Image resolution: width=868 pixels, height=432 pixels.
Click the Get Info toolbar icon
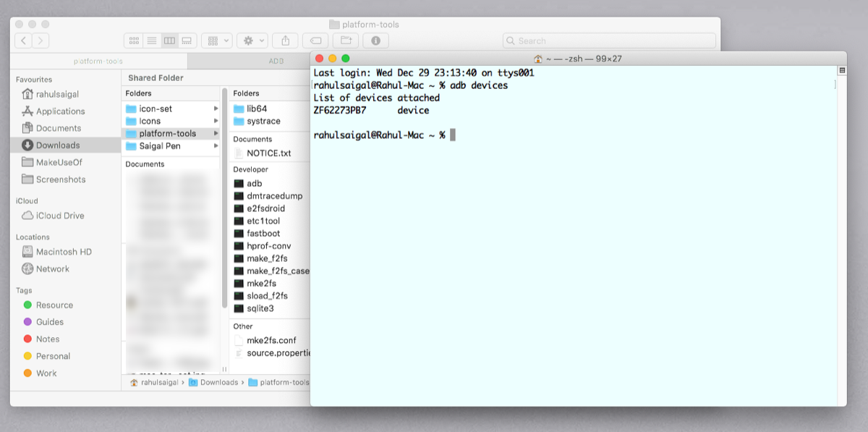(x=376, y=41)
